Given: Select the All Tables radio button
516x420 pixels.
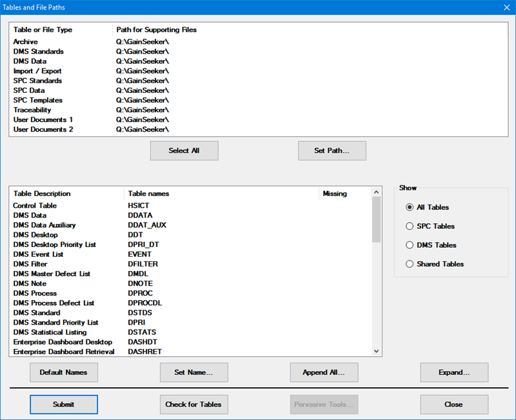Looking at the screenshot, I should tap(410, 207).
